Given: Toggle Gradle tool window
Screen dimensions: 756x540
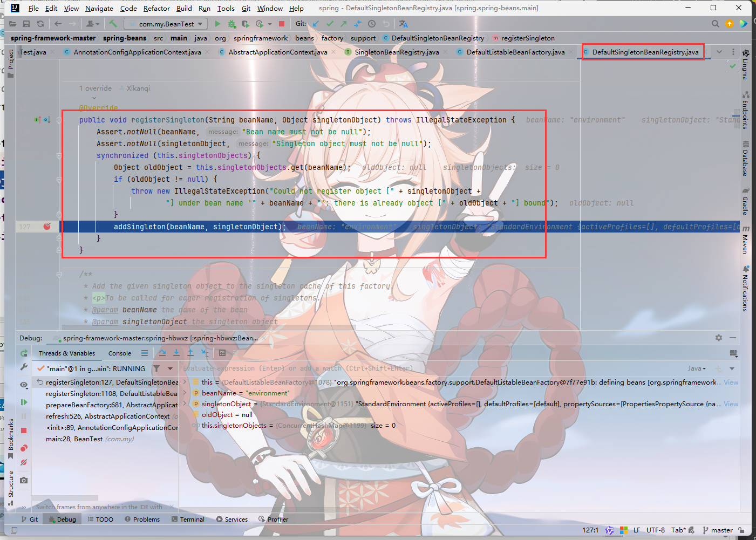Looking at the screenshot, I should click(745, 201).
